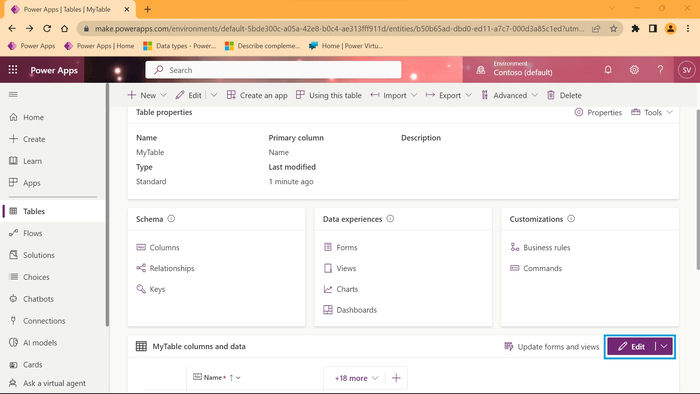700x394 pixels.
Task: Open the browser home page icon
Action: click(65, 29)
